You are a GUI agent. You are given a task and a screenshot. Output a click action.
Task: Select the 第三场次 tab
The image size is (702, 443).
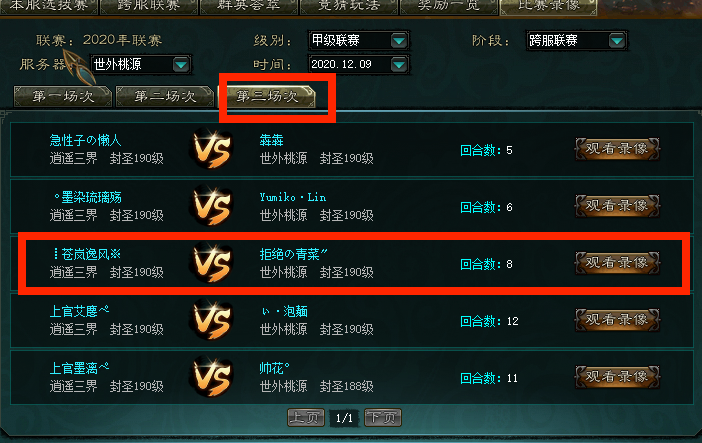(x=267, y=96)
